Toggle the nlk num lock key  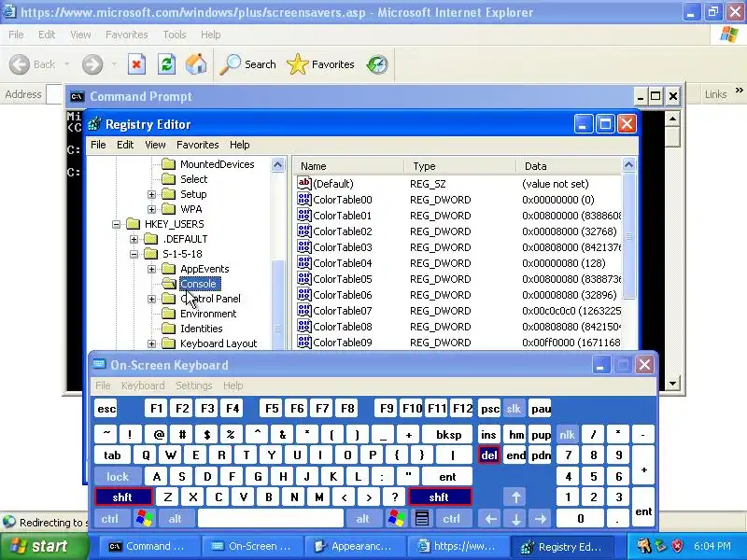(567, 434)
